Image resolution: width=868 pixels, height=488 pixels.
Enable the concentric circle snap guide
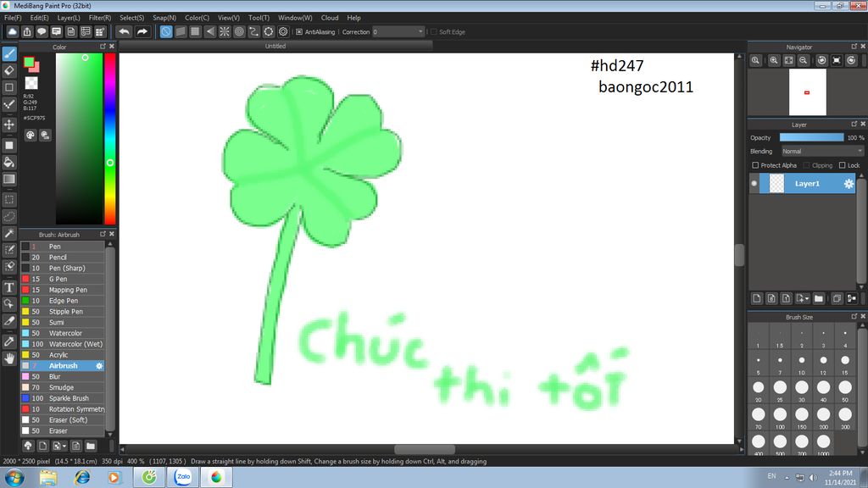click(239, 31)
